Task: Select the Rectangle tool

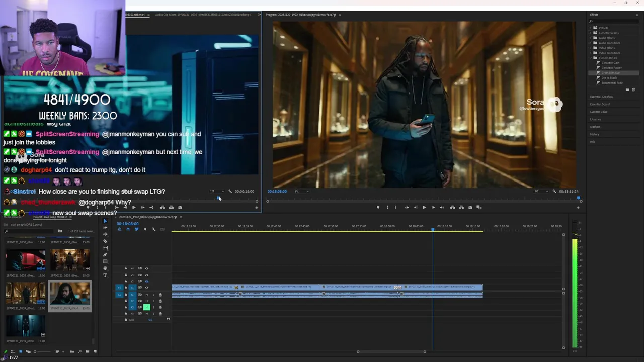Action: (105, 261)
